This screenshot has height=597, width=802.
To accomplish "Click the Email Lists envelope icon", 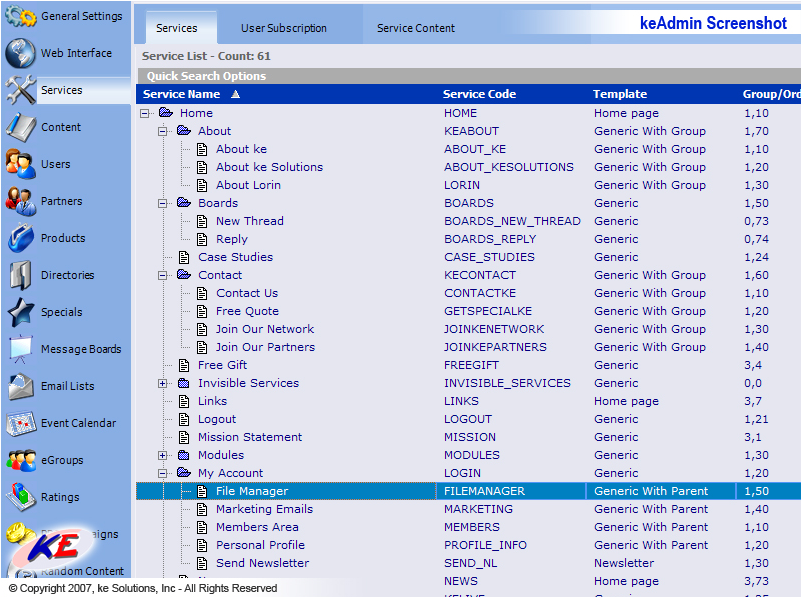I will 21,387.
